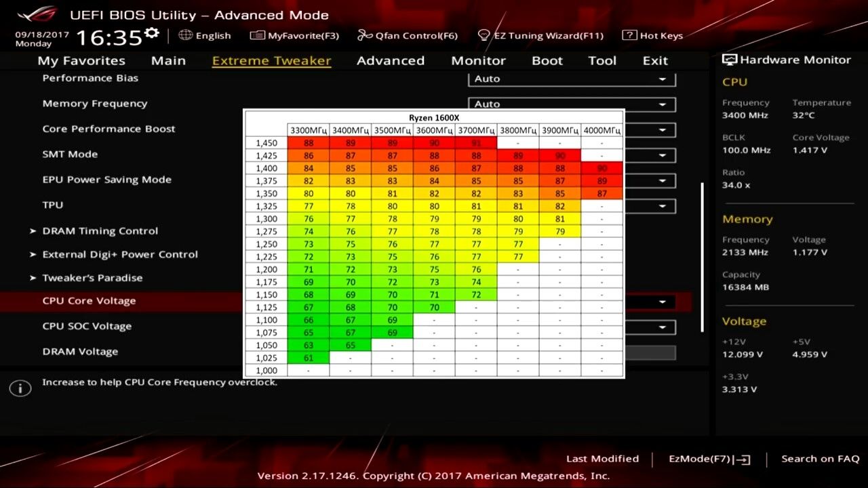Viewport: 868px width, 488px height.
Task: Click Last Modified
Action: 602,459
